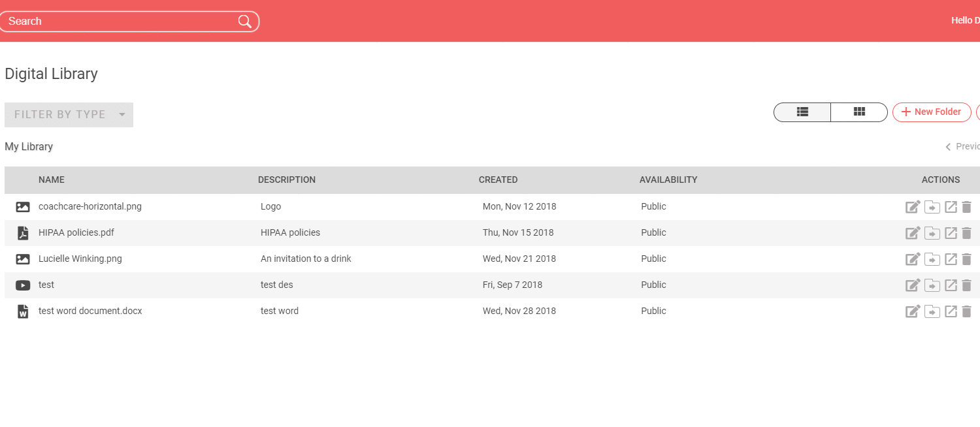This screenshot has height=427, width=980.
Task: Click the New Folder button
Action: click(932, 112)
